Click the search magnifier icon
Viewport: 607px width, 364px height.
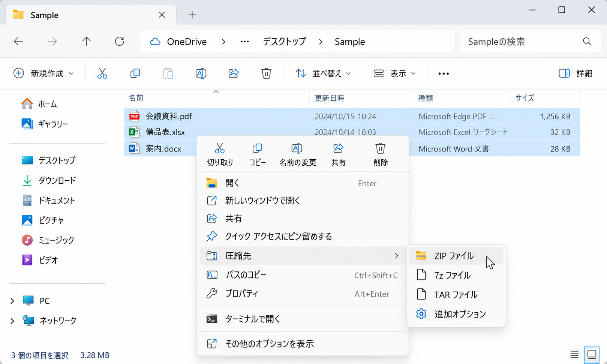pos(587,41)
